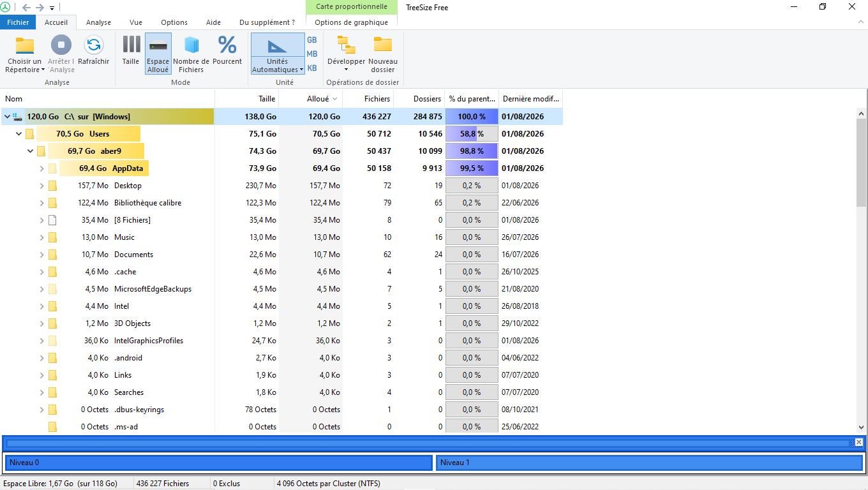The width and height of the screenshot is (868, 490).
Task: Switch to the Accueil tab
Action: click(56, 22)
